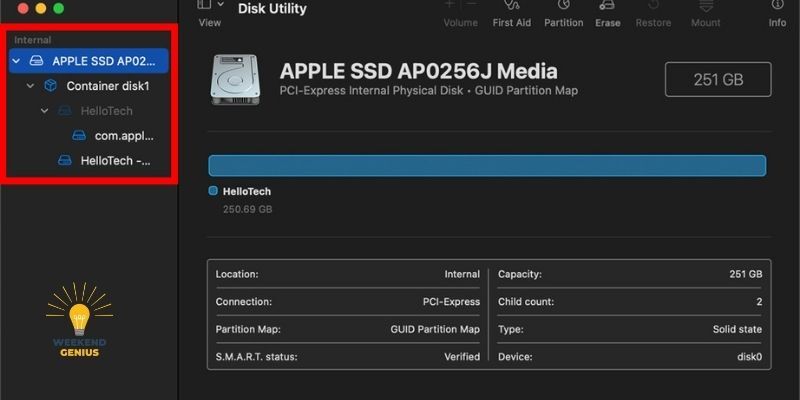Screen dimensions: 800x400
Task: Click the Erase drive icon
Action: 607,5
